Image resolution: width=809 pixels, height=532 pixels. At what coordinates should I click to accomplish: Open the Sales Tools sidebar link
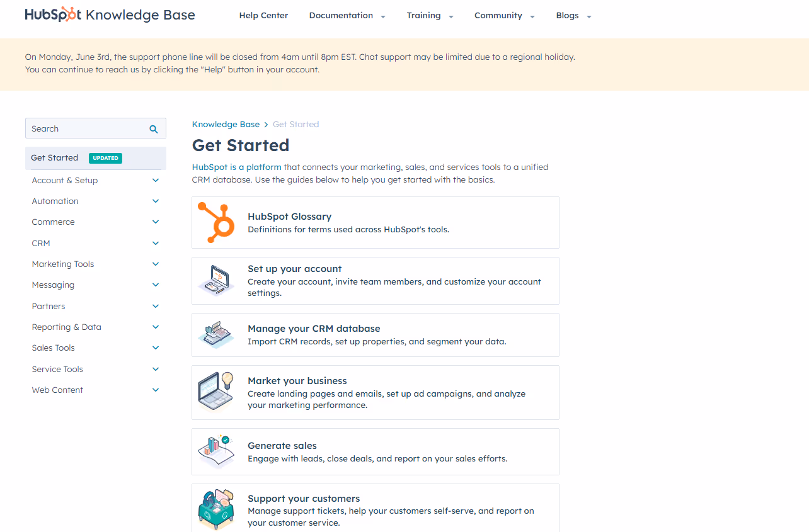54,348
